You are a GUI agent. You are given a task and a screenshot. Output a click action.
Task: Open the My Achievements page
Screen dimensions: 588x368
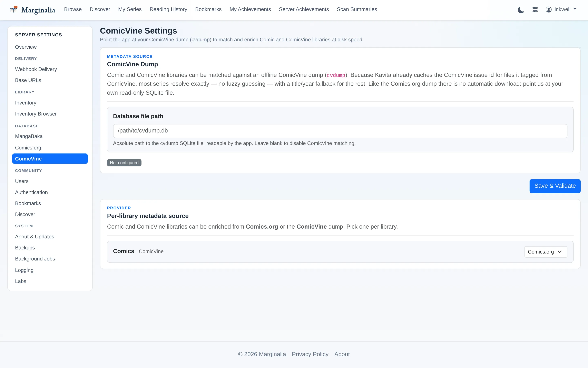click(x=250, y=9)
